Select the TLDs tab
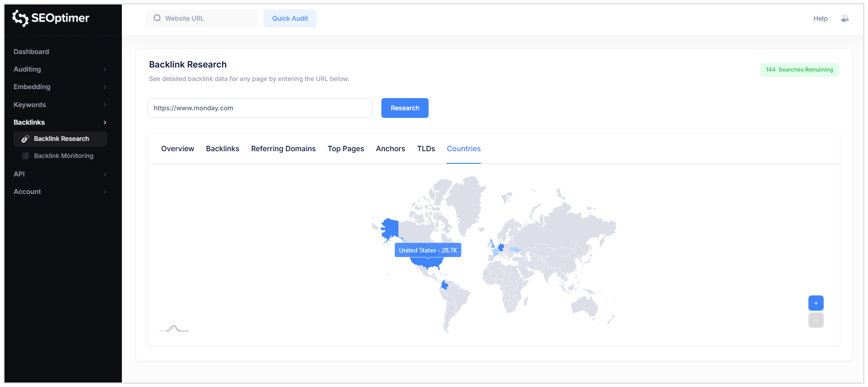 426,148
